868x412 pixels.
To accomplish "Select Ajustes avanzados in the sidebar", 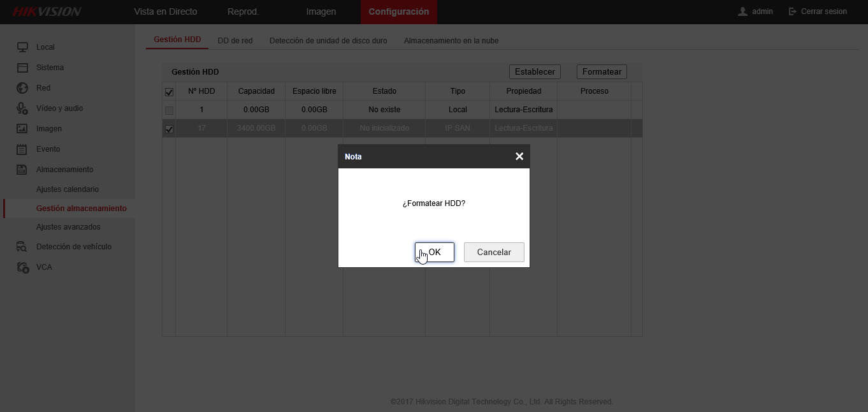I will [x=68, y=227].
